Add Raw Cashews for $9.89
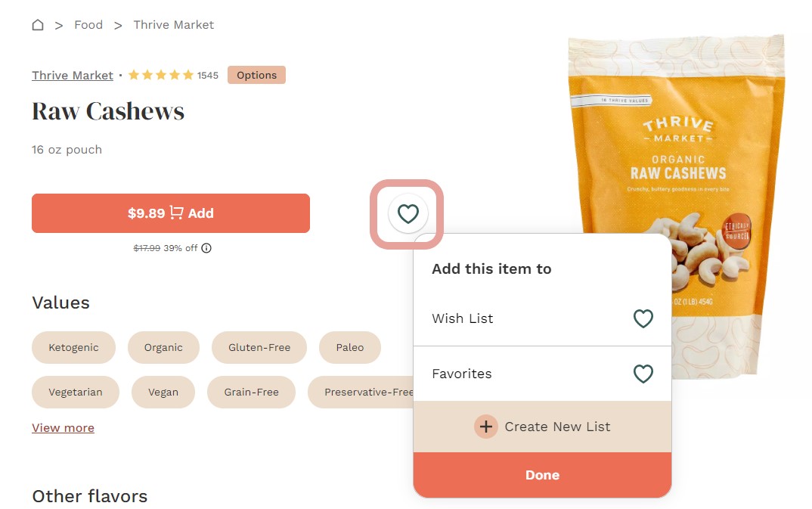Viewport: 812px width, 509px height. click(171, 213)
